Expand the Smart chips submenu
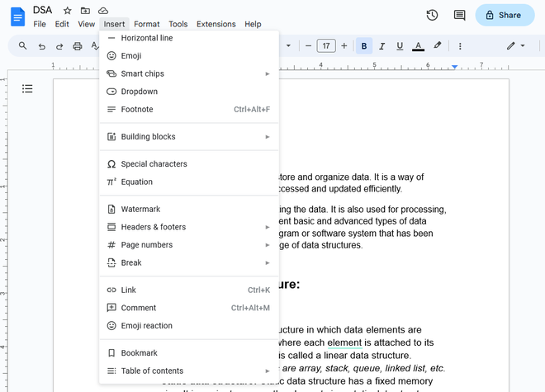Screen dimensions: 545x392 [x=189, y=73]
